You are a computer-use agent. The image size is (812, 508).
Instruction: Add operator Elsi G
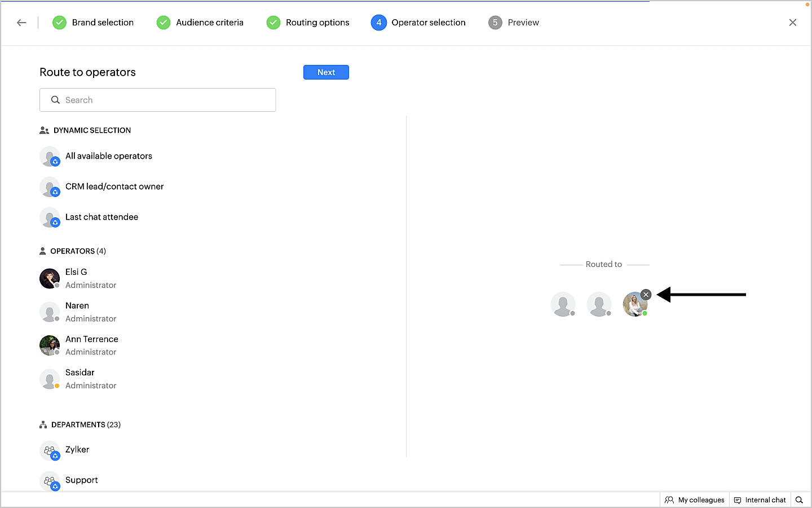click(78, 278)
